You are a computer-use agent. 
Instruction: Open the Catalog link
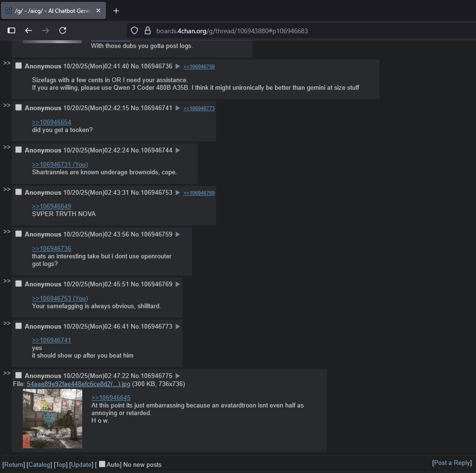pyautogui.click(x=39, y=465)
